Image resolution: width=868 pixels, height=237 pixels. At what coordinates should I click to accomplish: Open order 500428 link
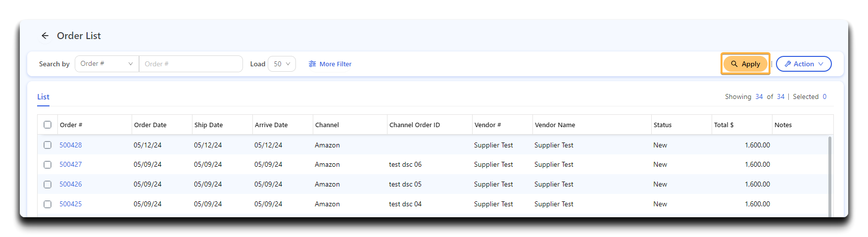click(x=71, y=145)
